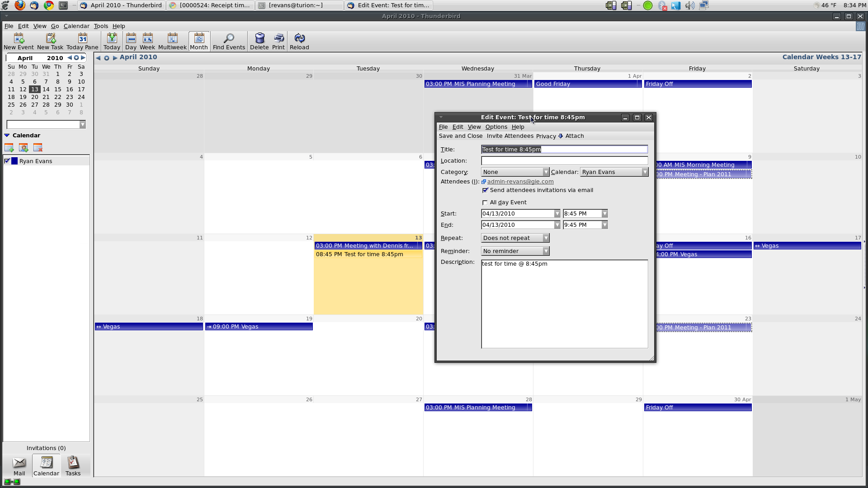Uncheck Send attendees invitations via email
This screenshot has height=488, width=868.
pos(486,191)
